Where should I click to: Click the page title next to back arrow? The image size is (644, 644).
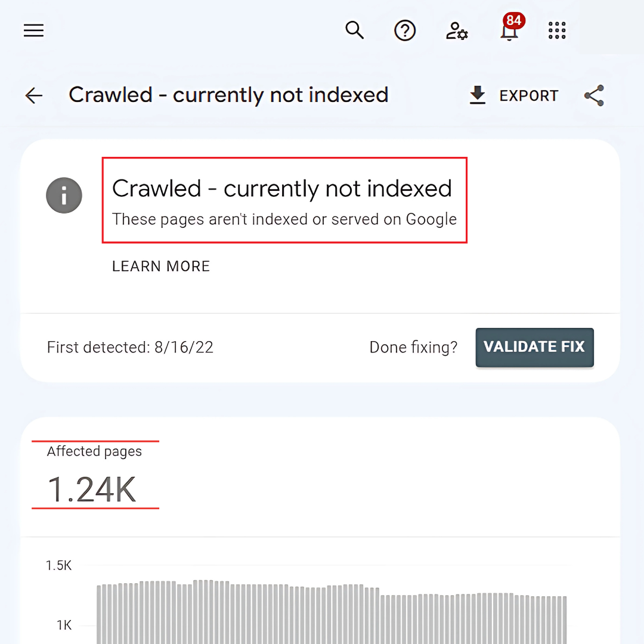tap(228, 95)
